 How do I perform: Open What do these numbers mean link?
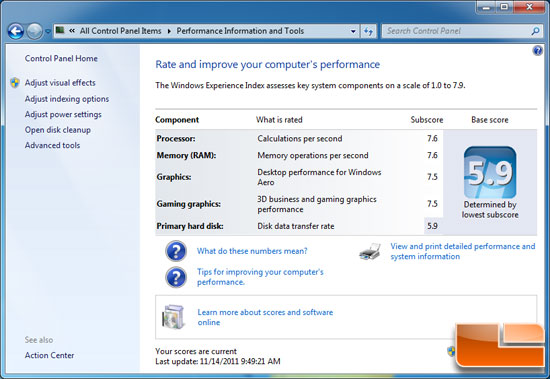[x=252, y=251]
